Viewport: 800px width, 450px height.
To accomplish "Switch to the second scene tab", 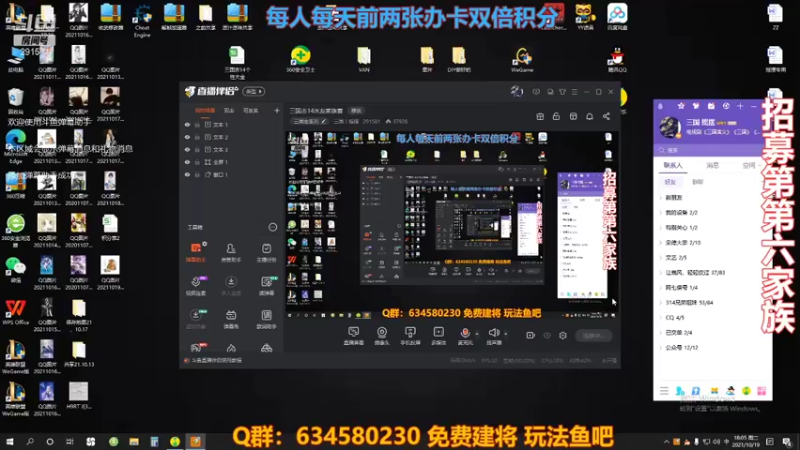I will 229,110.
